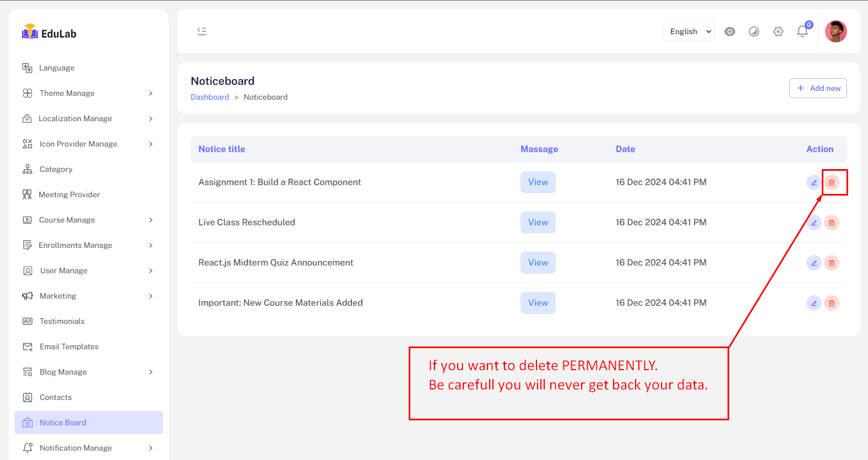This screenshot has width=868, height=460.
Task: Follow the Dashboard breadcrumb link
Action: click(210, 97)
